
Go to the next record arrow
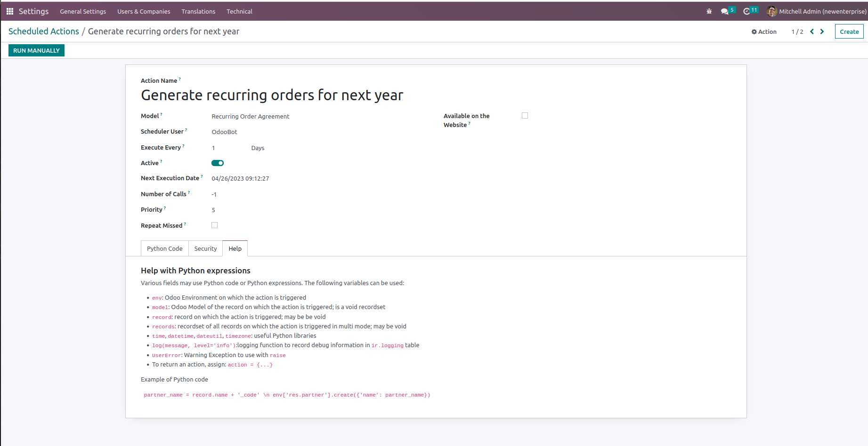click(822, 32)
